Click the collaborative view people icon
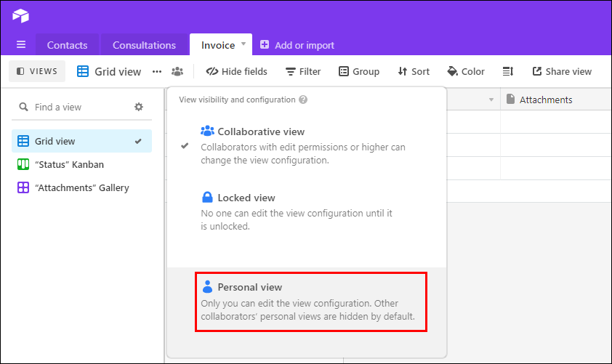This screenshot has width=612, height=364. pos(177,71)
